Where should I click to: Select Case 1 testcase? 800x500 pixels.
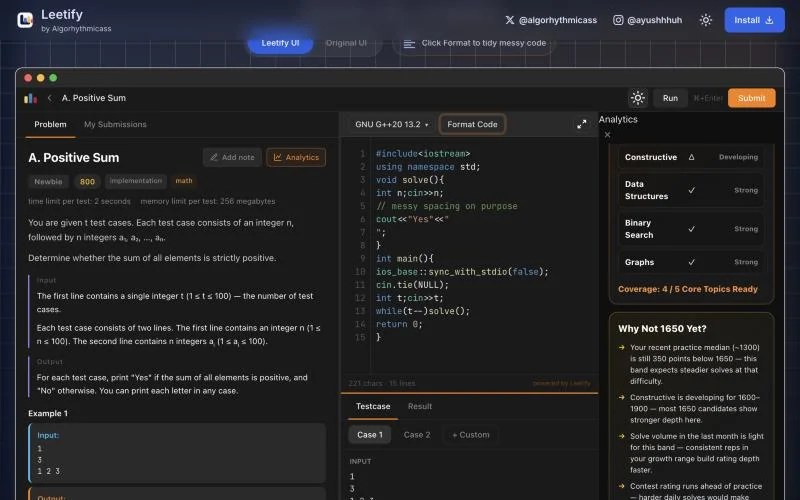[x=370, y=435]
